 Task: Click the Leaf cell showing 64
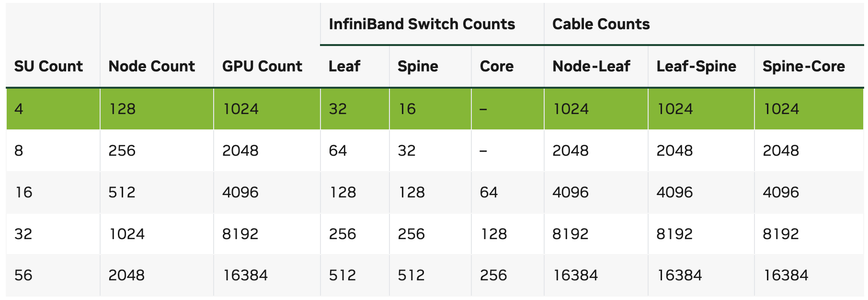(338, 150)
